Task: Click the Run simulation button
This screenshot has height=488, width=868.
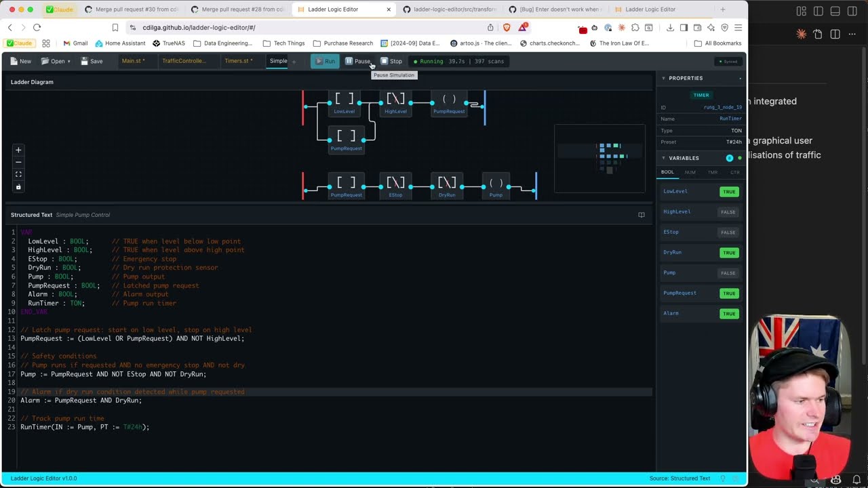Action: tap(325, 61)
